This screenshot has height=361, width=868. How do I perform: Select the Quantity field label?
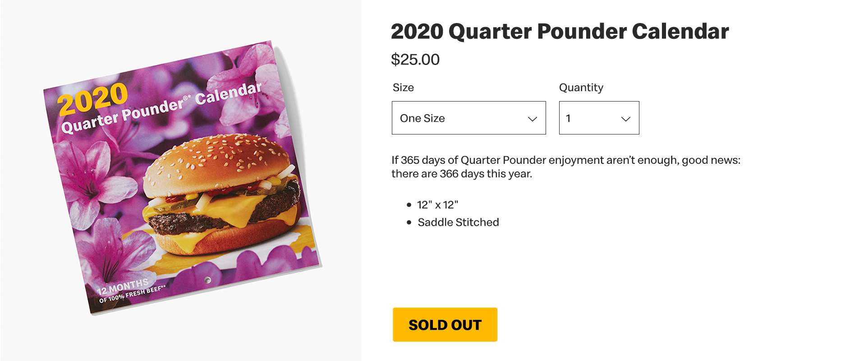[581, 88]
